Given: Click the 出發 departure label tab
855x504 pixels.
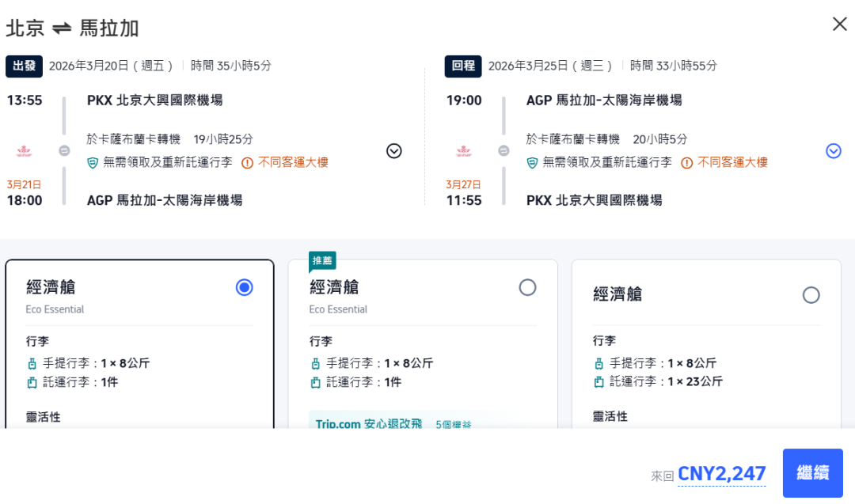Looking at the screenshot, I should [x=24, y=66].
